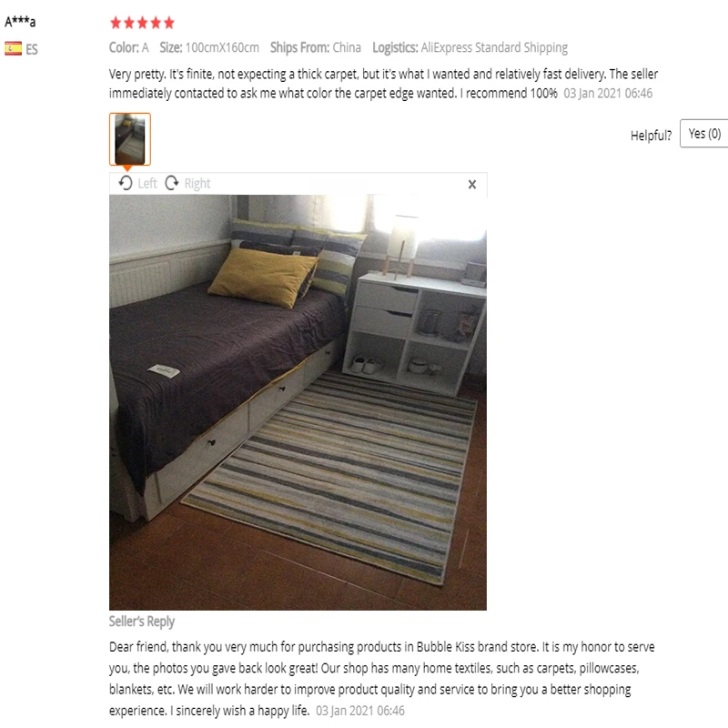Click the 'Helpful?' label
The width and height of the screenshot is (728, 728).
[651, 135]
